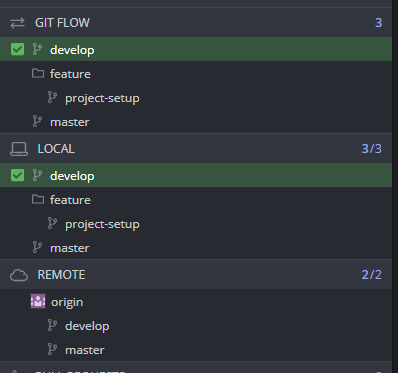The width and height of the screenshot is (398, 373).
Task: Collapse the LOCAL section header
Action: tap(196, 148)
